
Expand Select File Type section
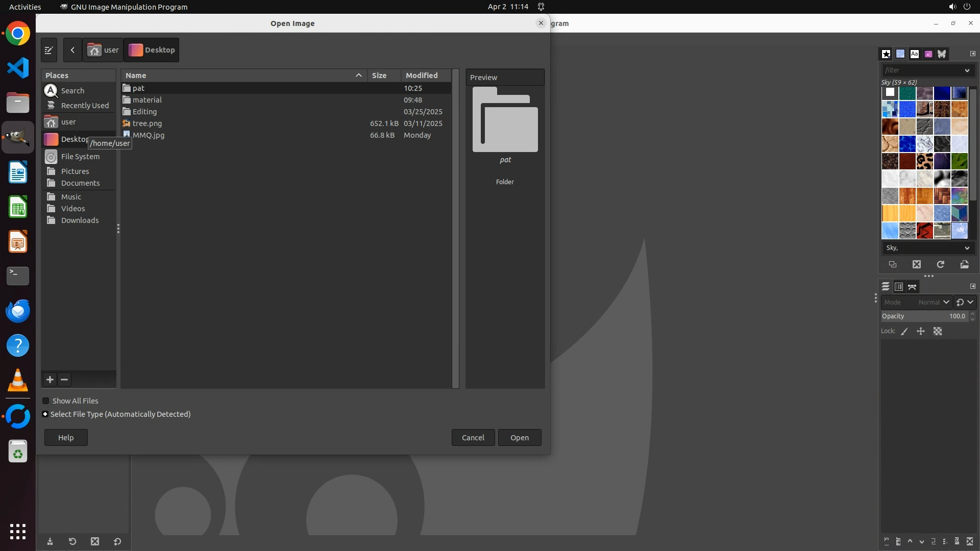(x=45, y=414)
